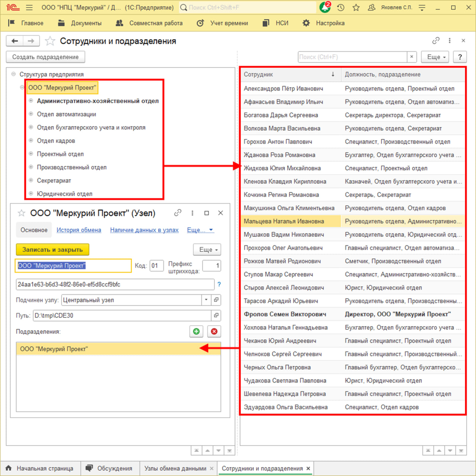476x476 pixels.
Task: Open the Еще... link in dialog tabs
Action: tap(200, 230)
